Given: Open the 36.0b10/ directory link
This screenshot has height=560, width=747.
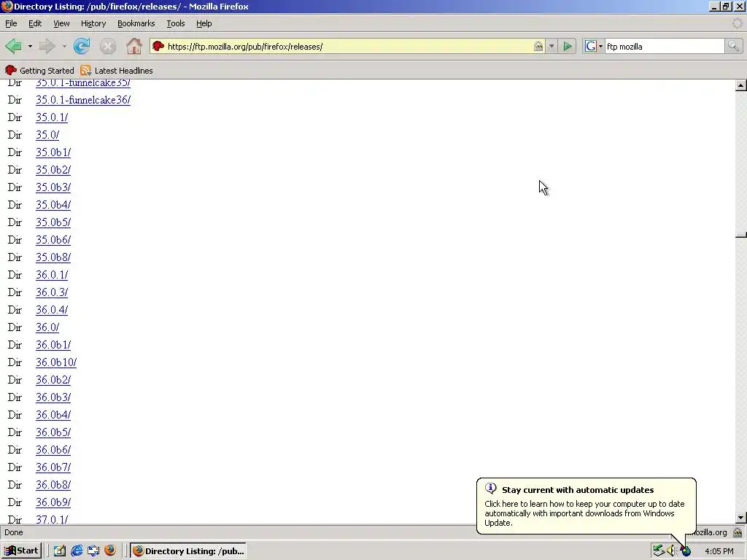Looking at the screenshot, I should click(56, 362).
